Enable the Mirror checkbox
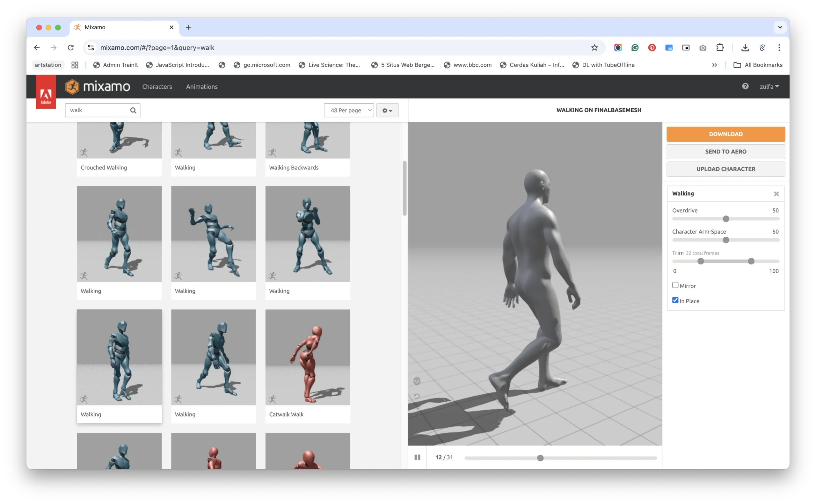The width and height of the screenshot is (816, 504). (675, 285)
